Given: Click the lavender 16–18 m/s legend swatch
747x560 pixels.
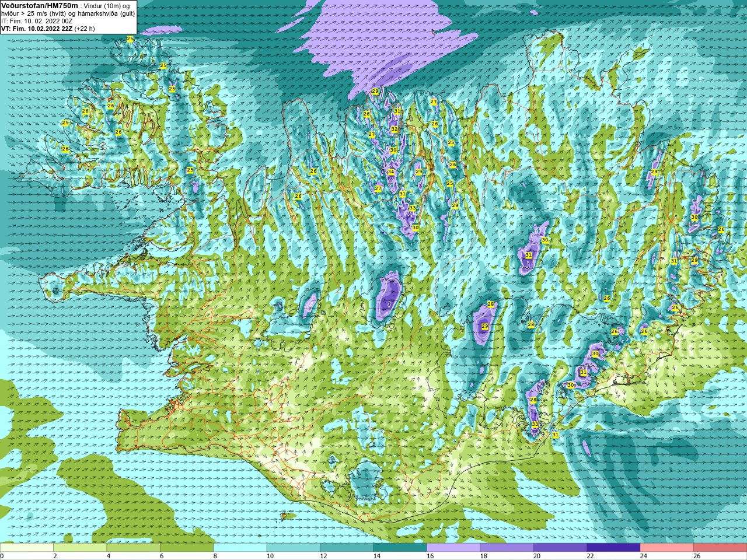Looking at the screenshot, I should click(x=453, y=548).
